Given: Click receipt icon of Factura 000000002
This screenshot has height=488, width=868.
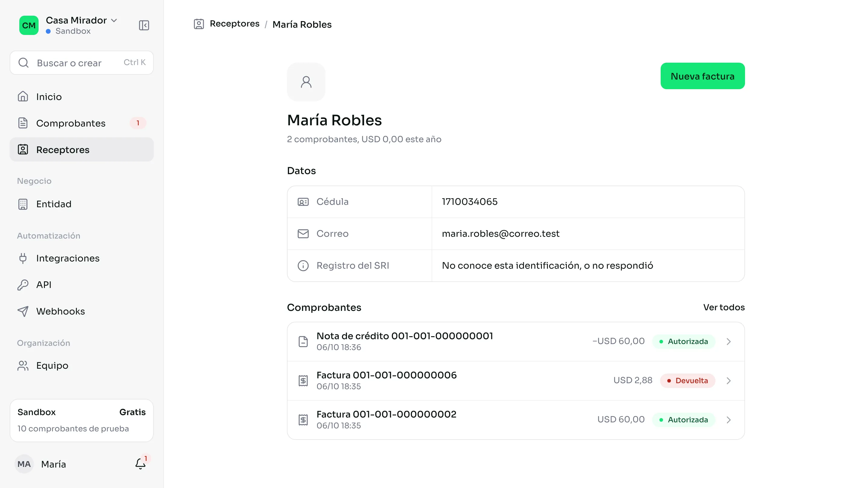Looking at the screenshot, I should click(303, 420).
